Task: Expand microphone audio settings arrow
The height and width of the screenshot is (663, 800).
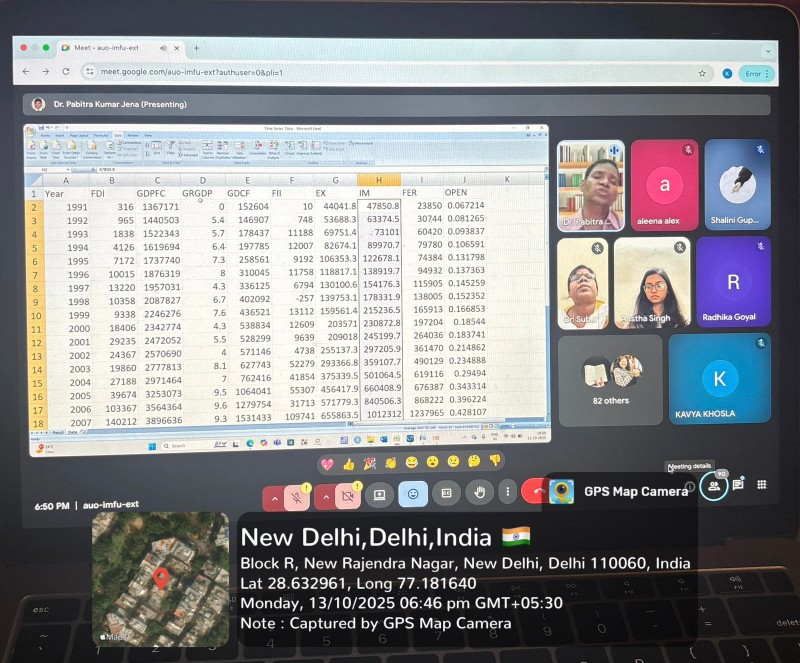Action: (x=273, y=496)
